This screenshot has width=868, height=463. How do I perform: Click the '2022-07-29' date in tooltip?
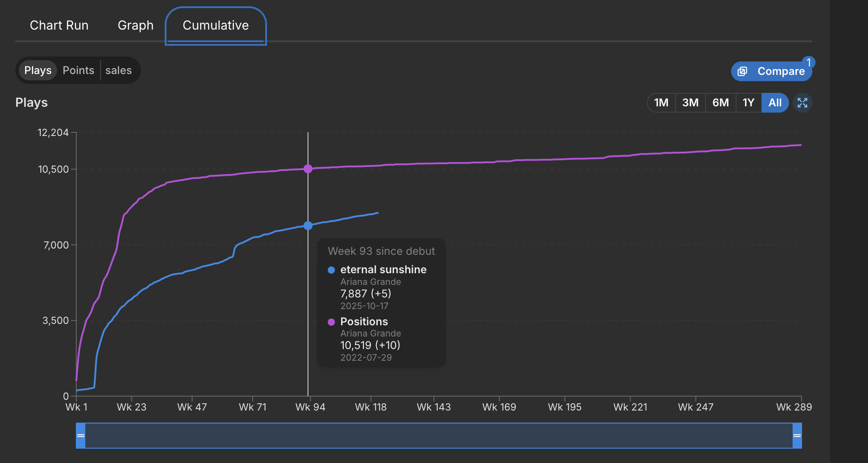[x=366, y=358]
